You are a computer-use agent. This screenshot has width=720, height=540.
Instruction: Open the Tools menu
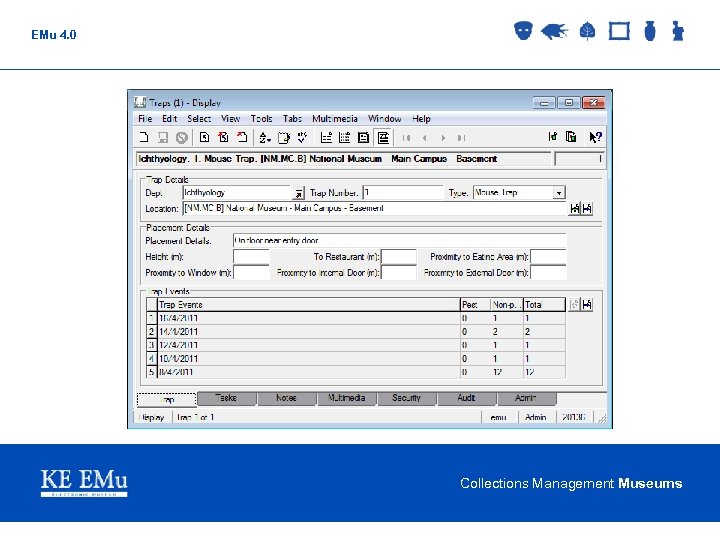coord(261,119)
